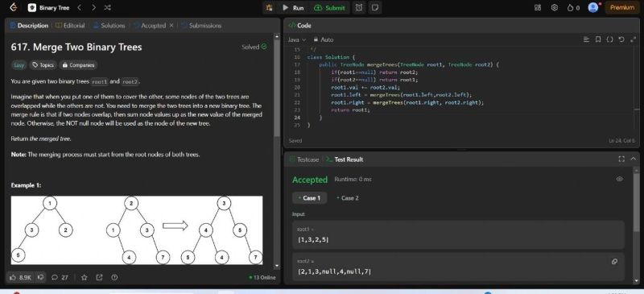The width and height of the screenshot is (644, 294).
Task: Toggle the eye icon in Test Result
Action: 620,179
